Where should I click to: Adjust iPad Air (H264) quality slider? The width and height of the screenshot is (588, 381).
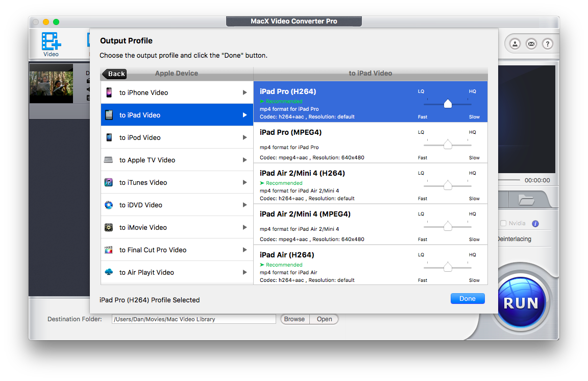(x=447, y=267)
